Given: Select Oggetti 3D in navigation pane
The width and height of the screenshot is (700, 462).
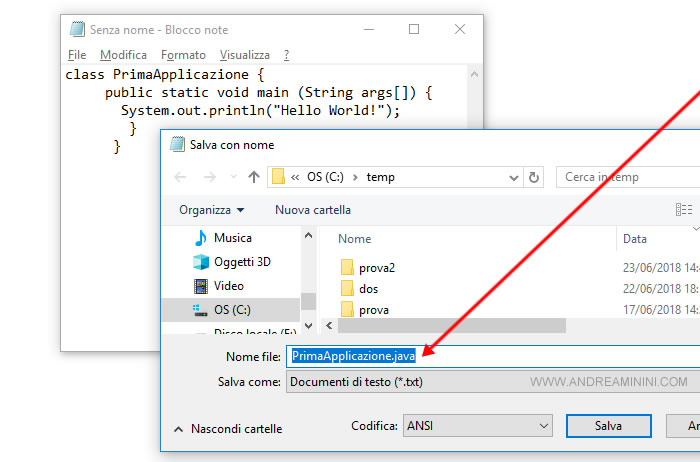Looking at the screenshot, I should click(242, 262).
